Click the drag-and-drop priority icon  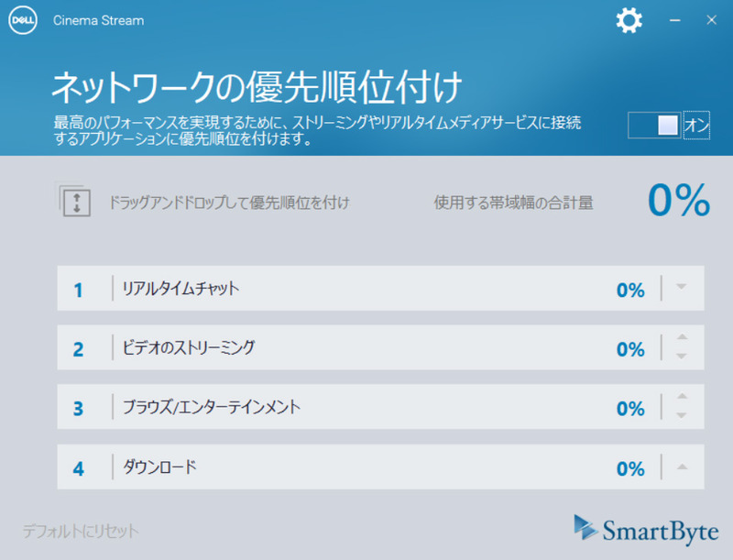tap(78, 201)
